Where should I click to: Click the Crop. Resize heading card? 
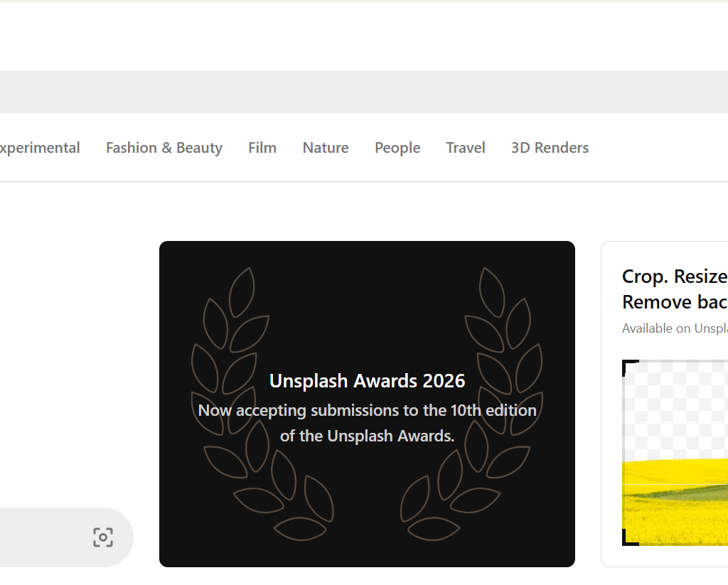coord(665,404)
